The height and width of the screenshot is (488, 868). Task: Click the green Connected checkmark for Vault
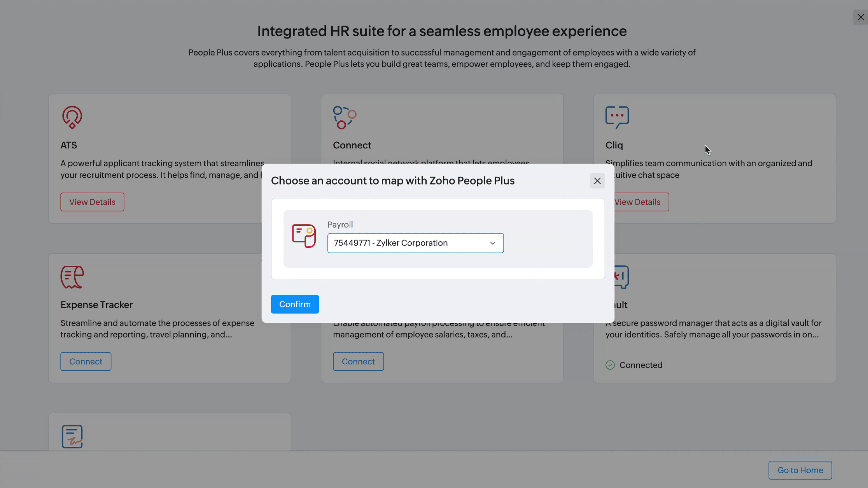point(609,364)
